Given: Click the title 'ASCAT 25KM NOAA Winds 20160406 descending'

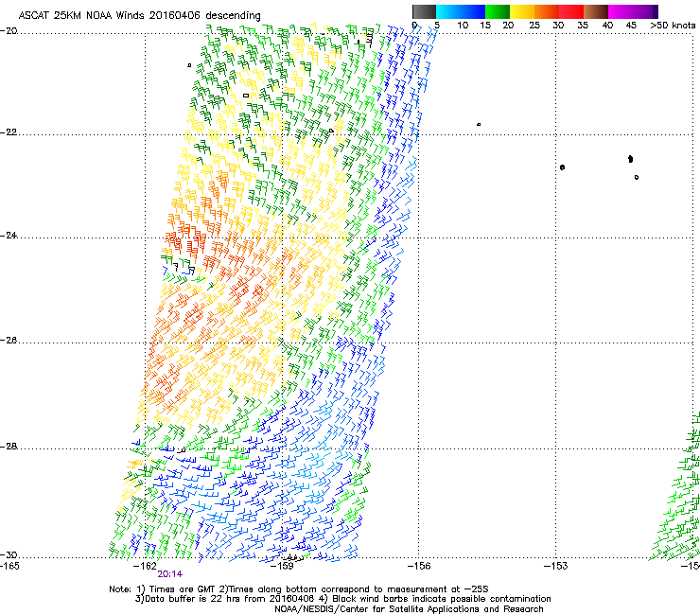Looking at the screenshot, I should click(139, 16).
